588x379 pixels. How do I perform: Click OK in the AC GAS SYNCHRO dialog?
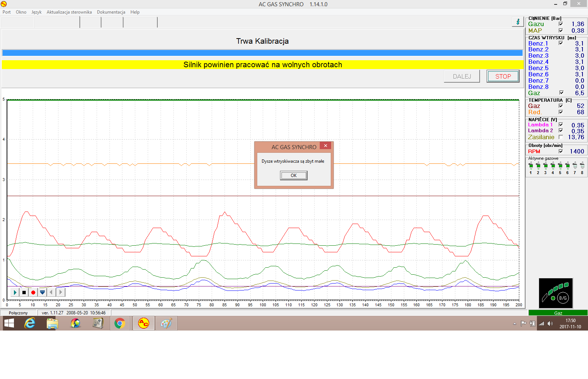click(294, 176)
